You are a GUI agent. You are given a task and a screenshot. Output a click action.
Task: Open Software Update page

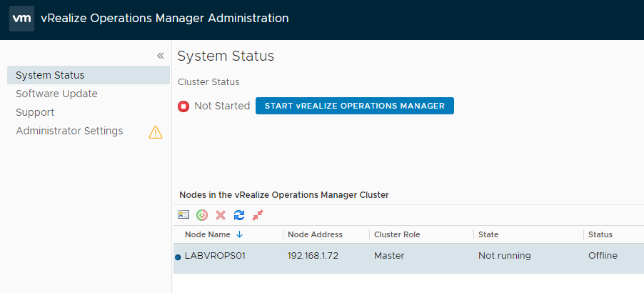(56, 94)
